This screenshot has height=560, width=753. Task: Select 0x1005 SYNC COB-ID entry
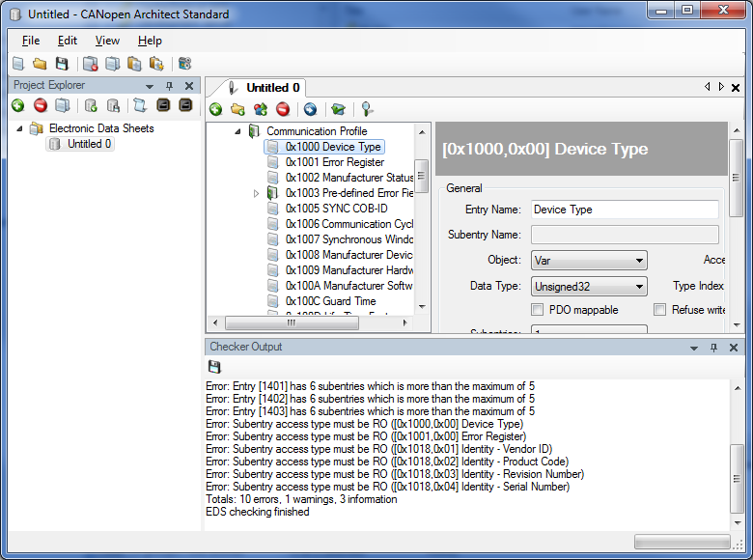point(336,208)
